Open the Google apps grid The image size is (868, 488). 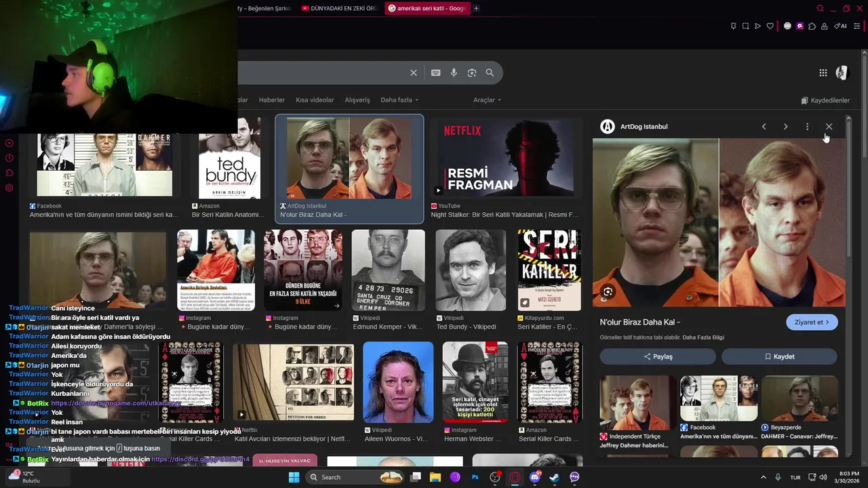823,73
